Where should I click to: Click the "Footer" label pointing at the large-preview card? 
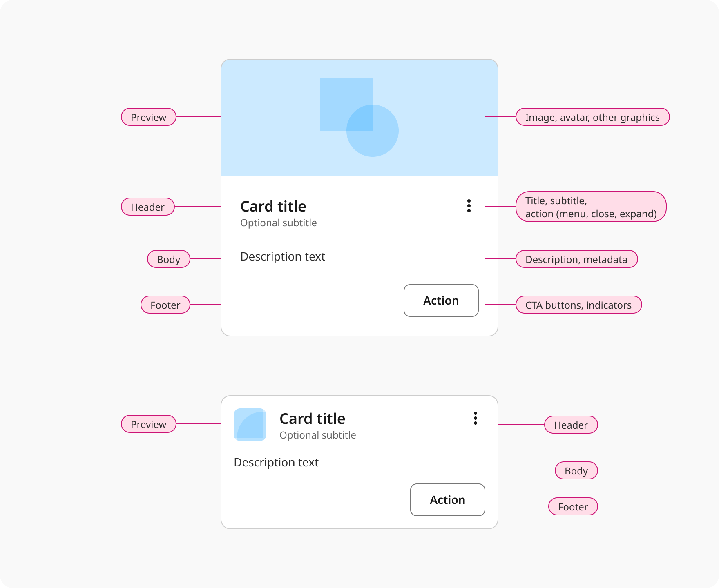click(165, 305)
